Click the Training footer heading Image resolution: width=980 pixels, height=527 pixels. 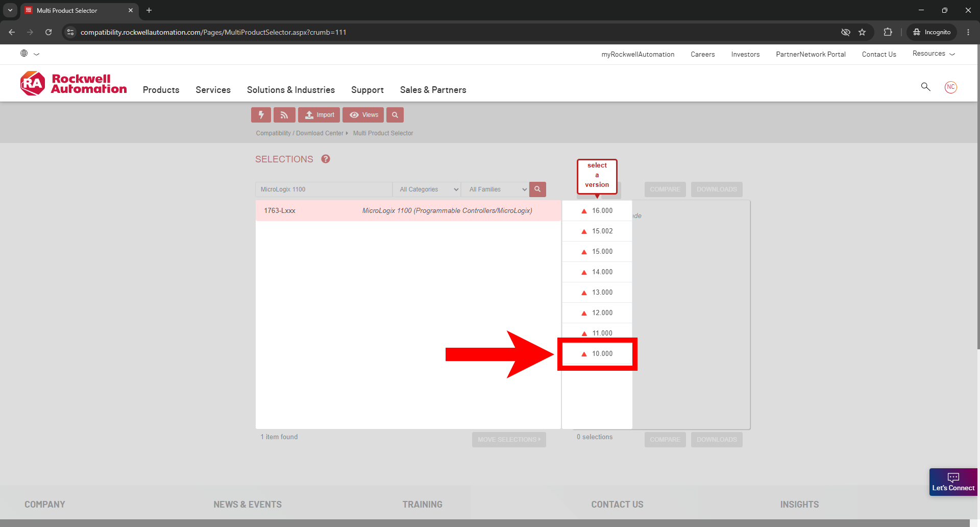pyautogui.click(x=422, y=505)
